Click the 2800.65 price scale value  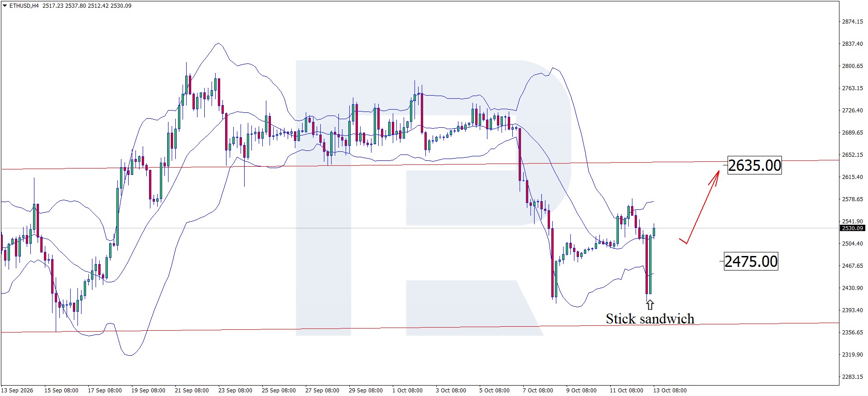pyautogui.click(x=852, y=66)
